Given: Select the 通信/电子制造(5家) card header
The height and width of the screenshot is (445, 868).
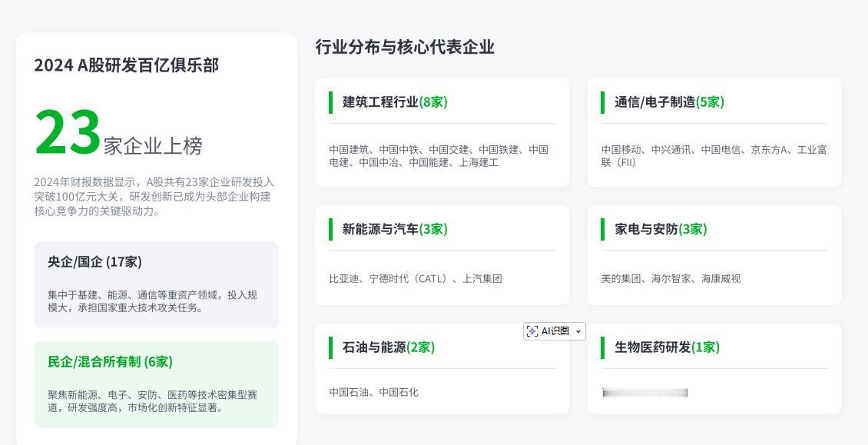Looking at the screenshot, I should tap(668, 101).
